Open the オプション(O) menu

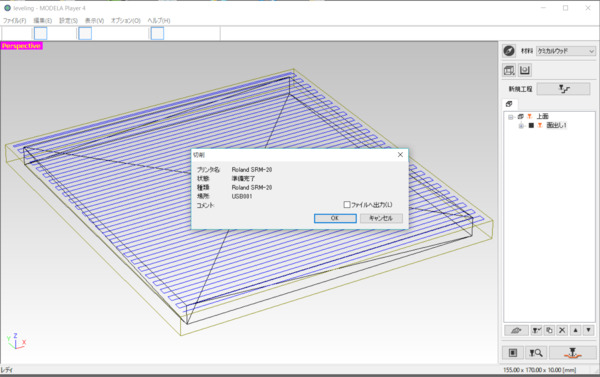(x=126, y=21)
